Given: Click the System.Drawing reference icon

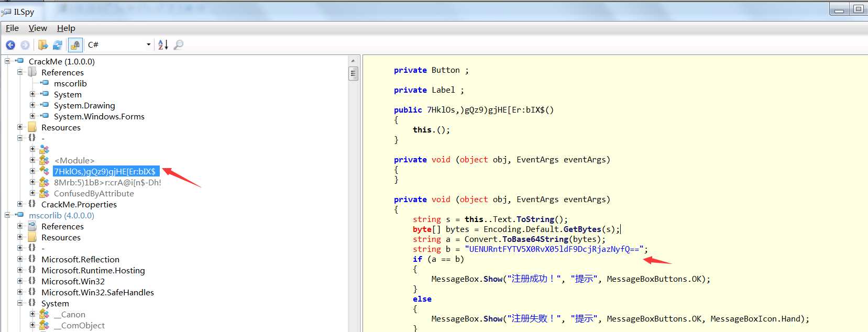Looking at the screenshot, I should point(45,105).
